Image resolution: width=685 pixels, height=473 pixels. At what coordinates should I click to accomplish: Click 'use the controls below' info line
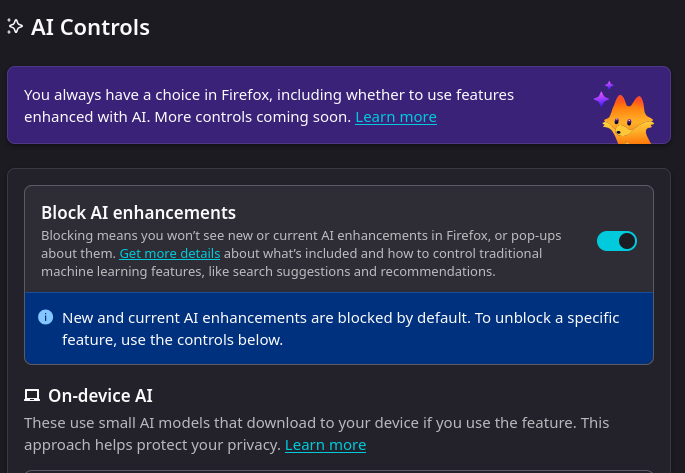click(172, 340)
